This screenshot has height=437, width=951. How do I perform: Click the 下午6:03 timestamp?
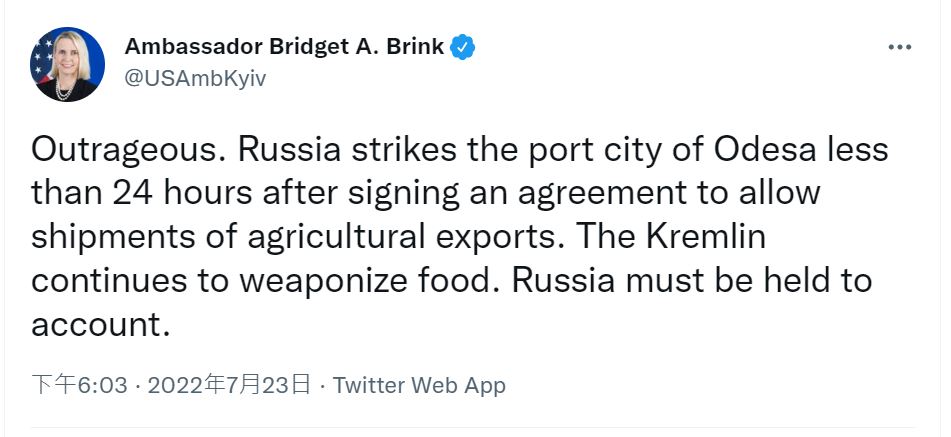(79, 385)
